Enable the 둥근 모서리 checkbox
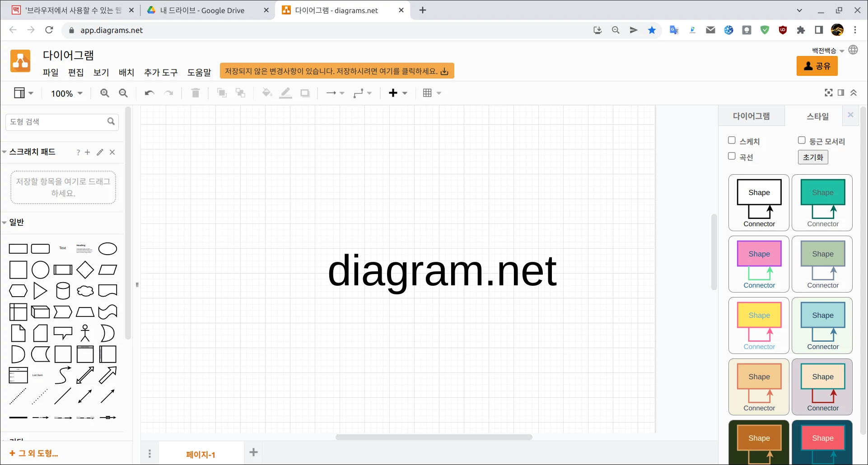 (802, 140)
